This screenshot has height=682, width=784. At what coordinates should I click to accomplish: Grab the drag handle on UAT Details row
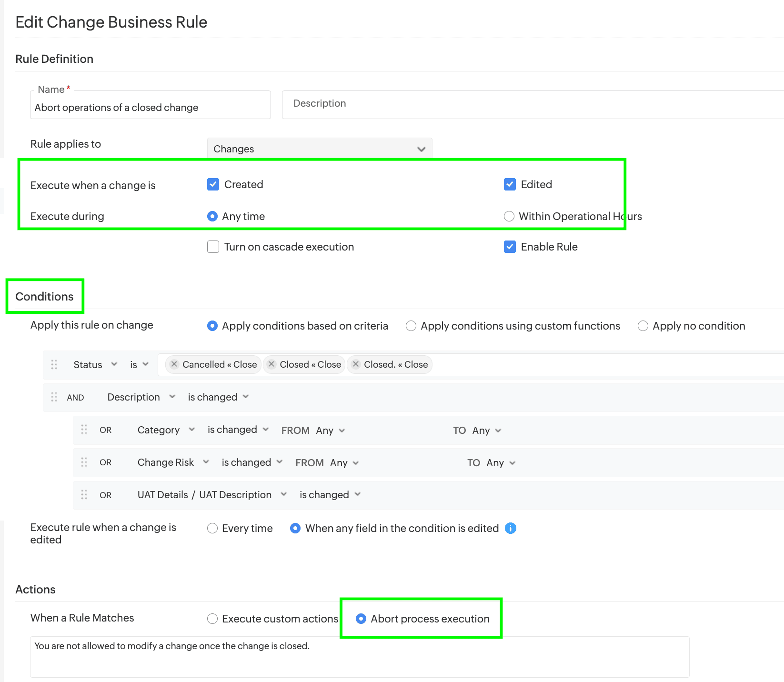(84, 495)
